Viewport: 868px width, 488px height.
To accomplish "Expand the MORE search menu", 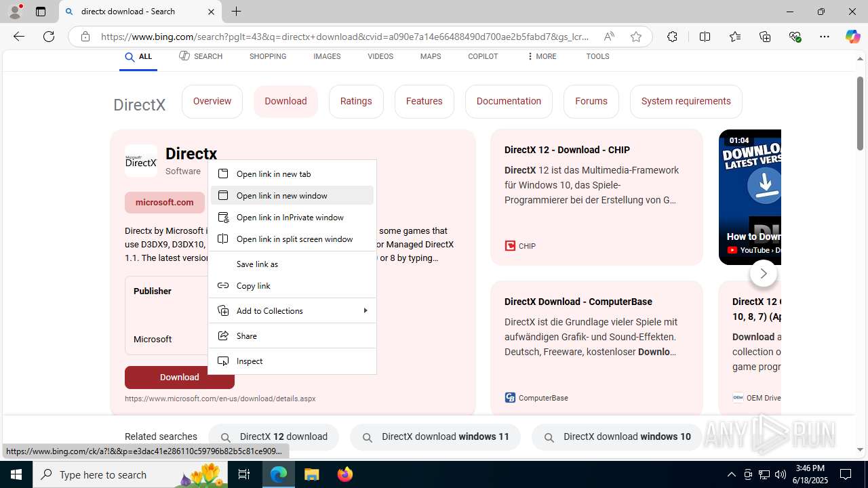I will [x=541, y=57].
